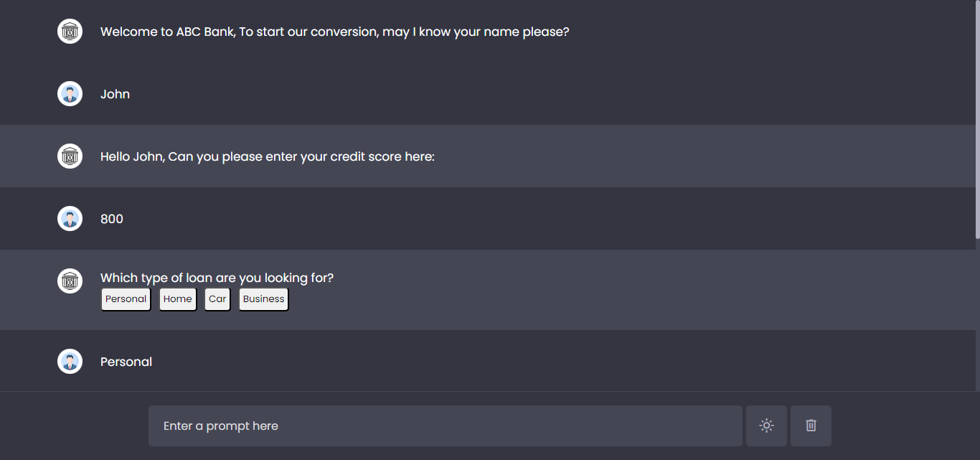Toggle the light/dark theme sun icon
Viewport: 980px width, 460px height.
tap(766, 426)
